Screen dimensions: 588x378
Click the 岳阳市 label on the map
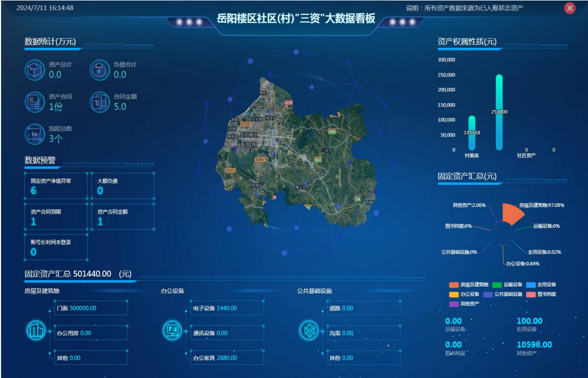[x=248, y=145]
